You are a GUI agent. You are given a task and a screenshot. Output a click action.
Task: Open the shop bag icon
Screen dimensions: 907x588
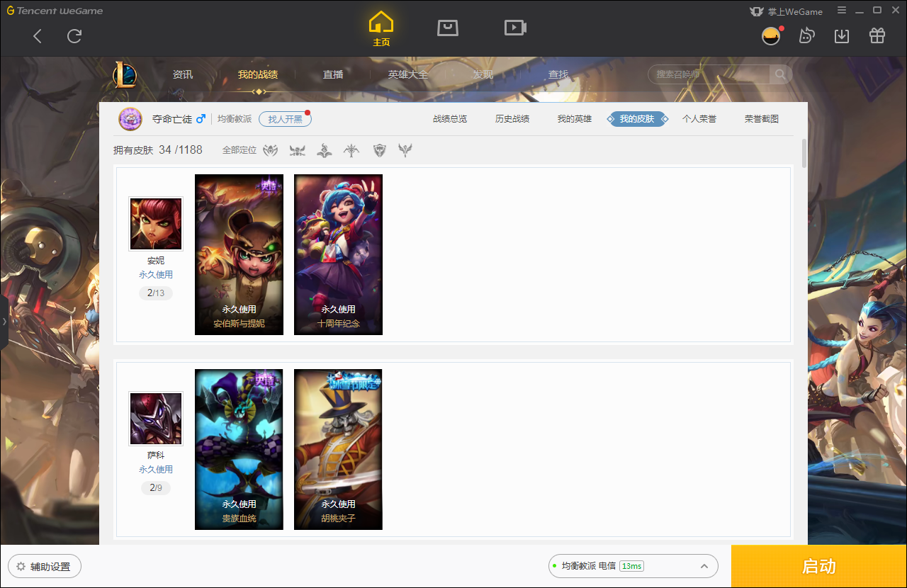pos(447,28)
